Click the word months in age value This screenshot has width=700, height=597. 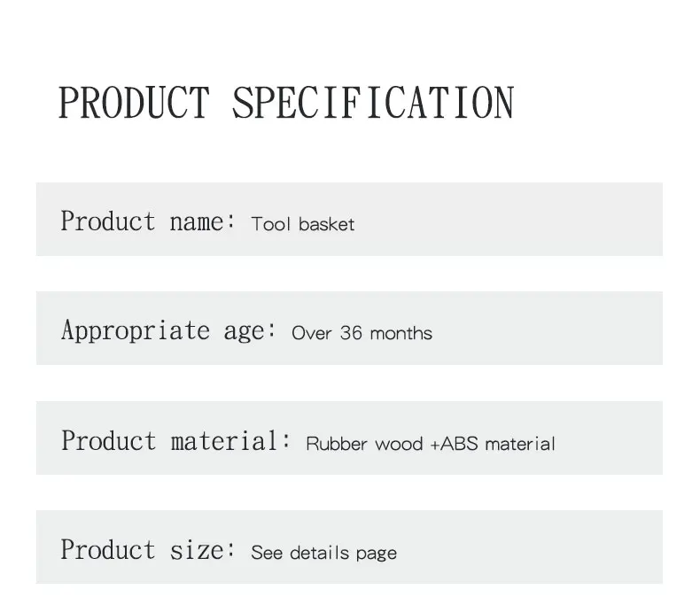(x=401, y=334)
